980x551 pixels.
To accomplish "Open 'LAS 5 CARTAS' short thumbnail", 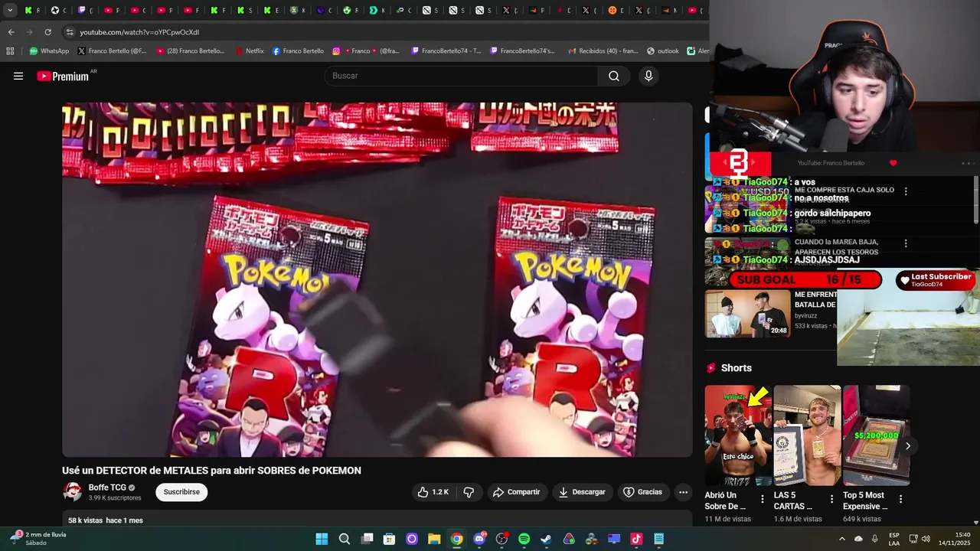I will 807,435.
